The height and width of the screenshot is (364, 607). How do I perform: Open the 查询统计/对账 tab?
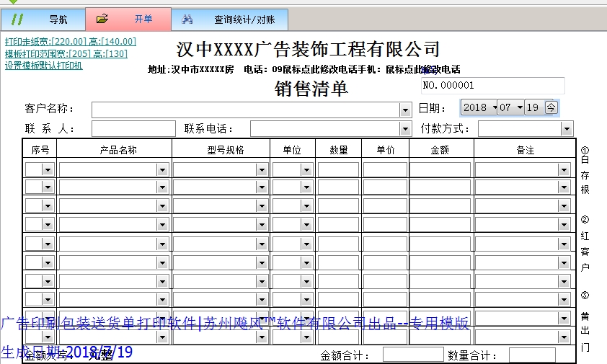[x=244, y=19]
